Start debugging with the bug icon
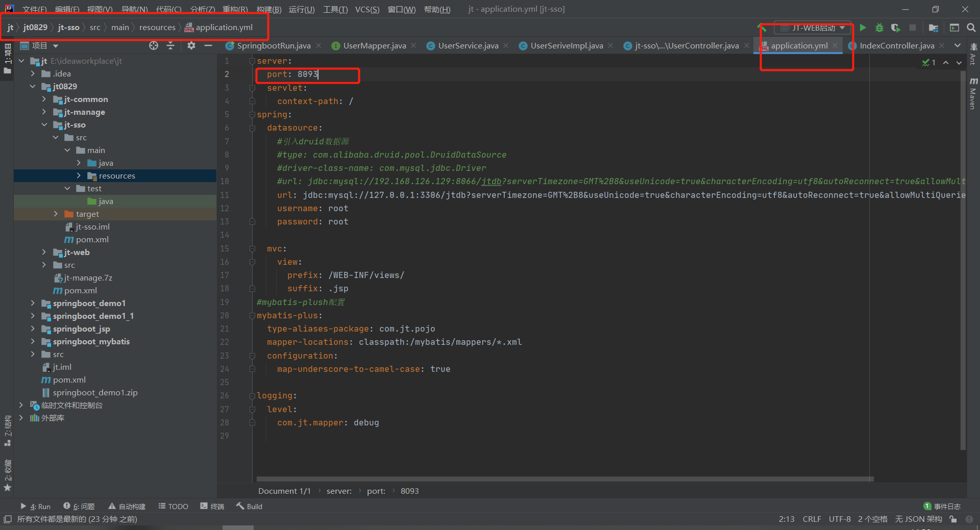 tap(879, 28)
